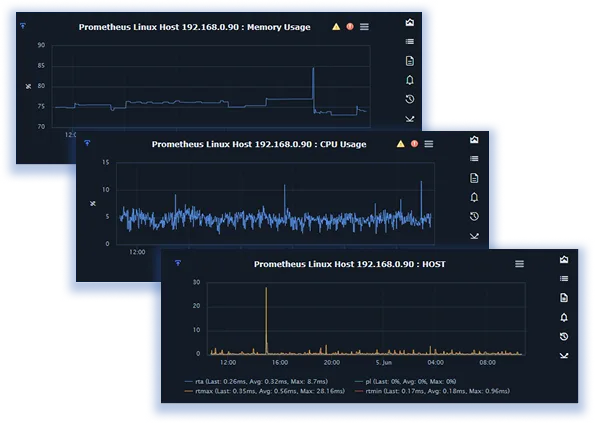This screenshot has height=424, width=595.
Task: Click blue pin icon of Memory Usage panel
Action: tap(23, 26)
